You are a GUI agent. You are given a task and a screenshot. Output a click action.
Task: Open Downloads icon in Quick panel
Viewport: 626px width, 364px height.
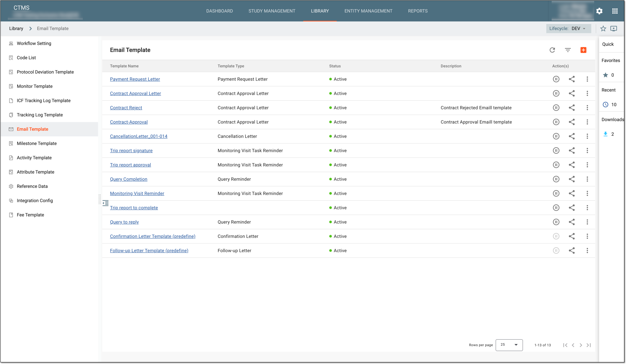(x=605, y=134)
